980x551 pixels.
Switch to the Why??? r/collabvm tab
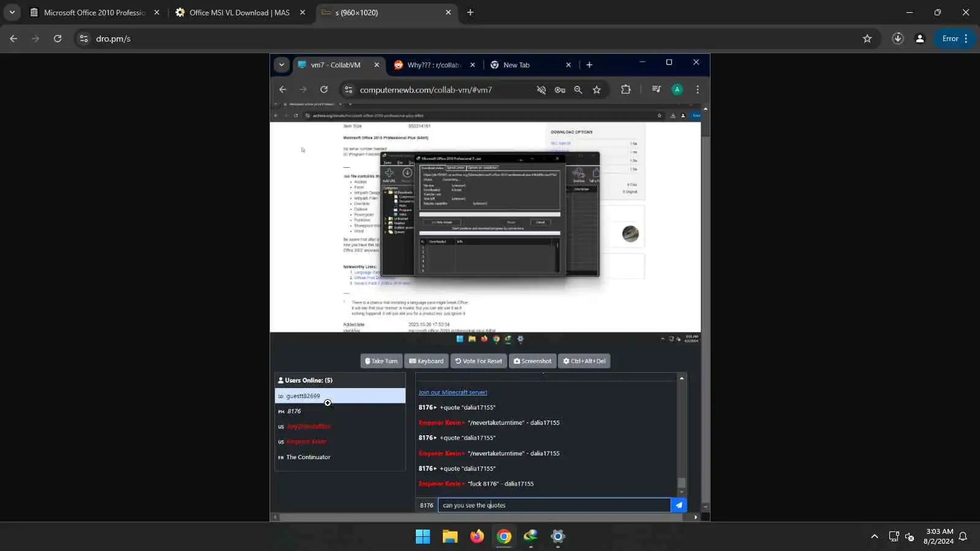tap(434, 65)
